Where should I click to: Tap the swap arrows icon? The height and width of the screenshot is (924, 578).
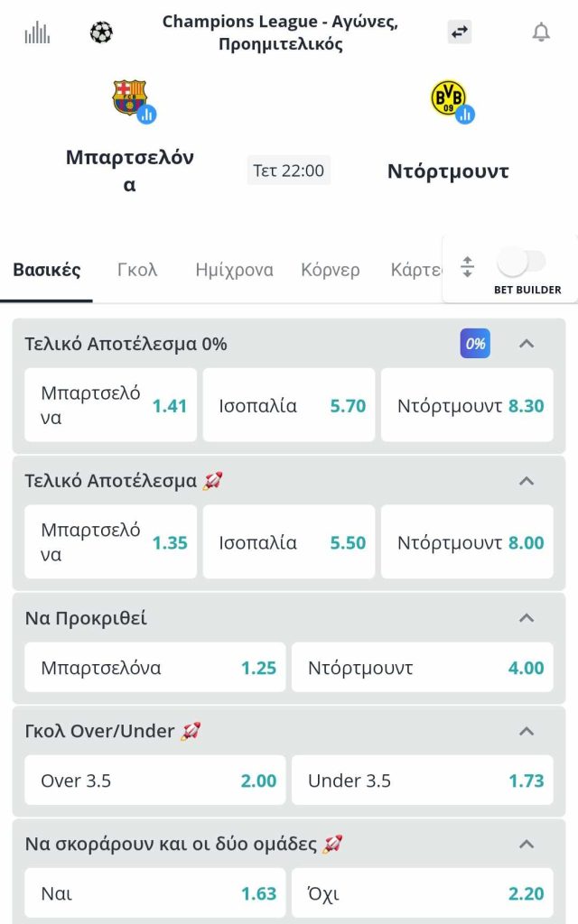pos(460,32)
